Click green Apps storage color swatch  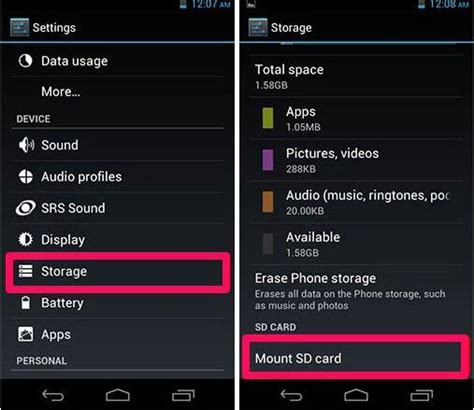[268, 118]
